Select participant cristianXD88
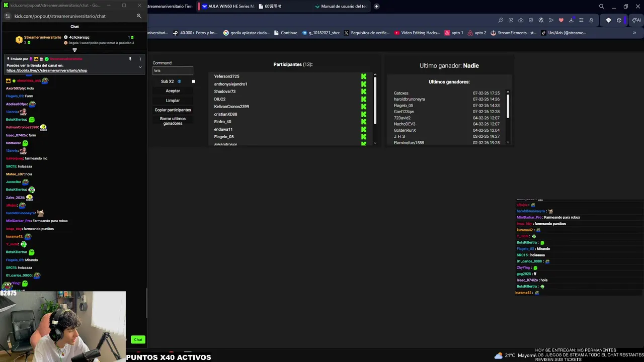This screenshot has width=644, height=362. (x=225, y=114)
